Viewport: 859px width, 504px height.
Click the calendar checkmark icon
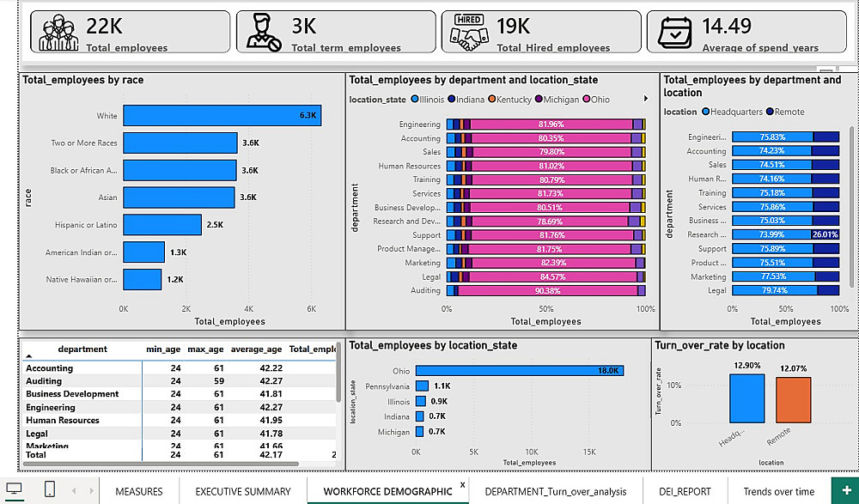pyautogui.click(x=674, y=33)
